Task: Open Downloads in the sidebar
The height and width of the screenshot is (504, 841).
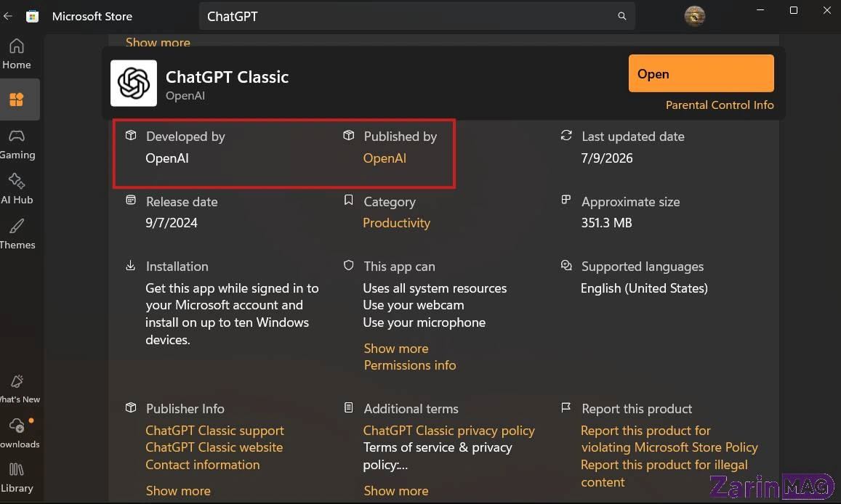Action: pyautogui.click(x=20, y=434)
